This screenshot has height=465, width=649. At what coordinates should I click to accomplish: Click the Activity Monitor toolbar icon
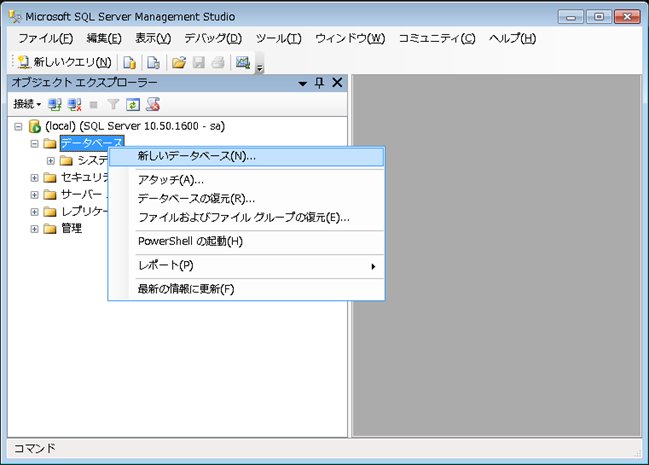click(x=243, y=63)
